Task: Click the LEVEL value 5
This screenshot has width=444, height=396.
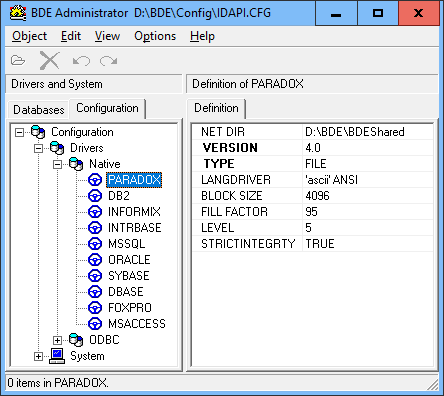Action: point(368,228)
